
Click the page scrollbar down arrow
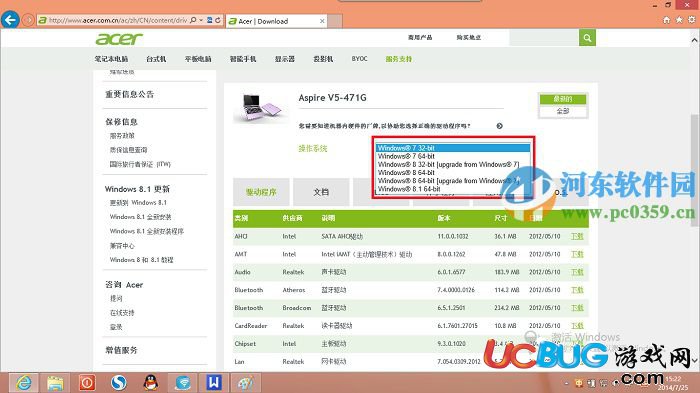[x=694, y=360]
